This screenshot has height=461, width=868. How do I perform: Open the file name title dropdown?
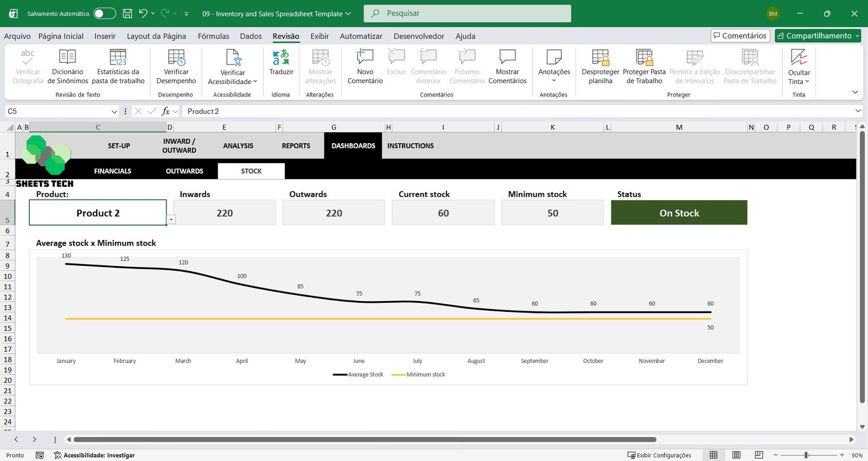click(348, 14)
